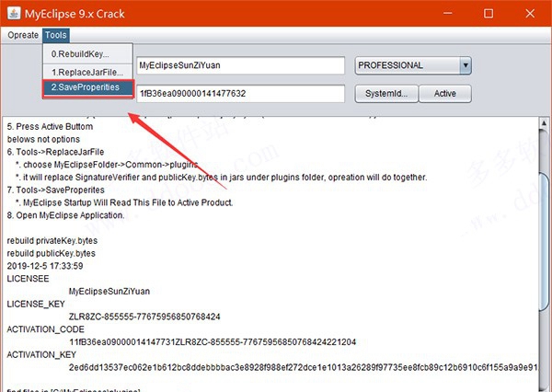This screenshot has height=392, width=552.
Task: Click the line '7. Tools->SaveProperites'
Action: click(55, 190)
